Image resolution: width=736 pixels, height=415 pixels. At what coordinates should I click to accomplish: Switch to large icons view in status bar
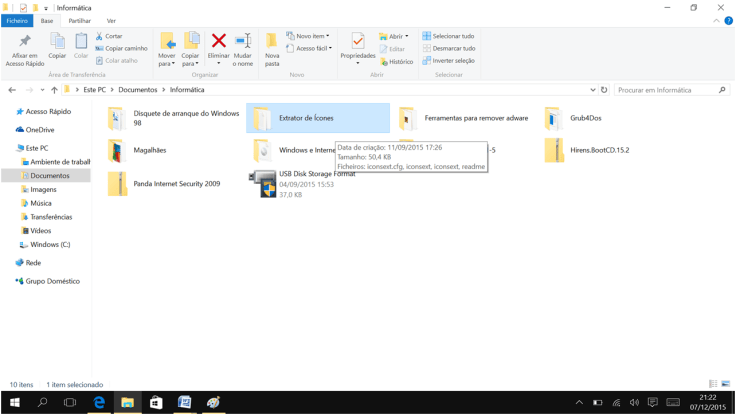click(x=726, y=384)
